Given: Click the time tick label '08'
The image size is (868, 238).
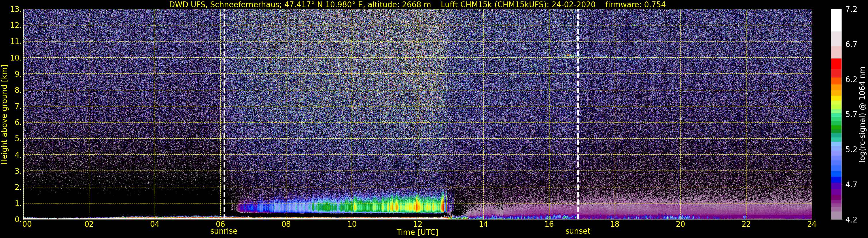Looking at the screenshot, I should 286,224.
